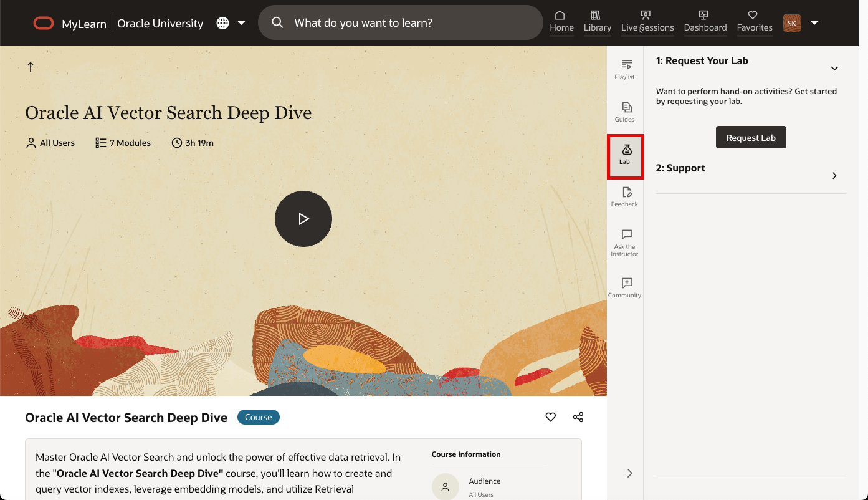868x500 pixels.
Task: Click the '1: Request Your Lab' heading
Action: [x=702, y=60]
